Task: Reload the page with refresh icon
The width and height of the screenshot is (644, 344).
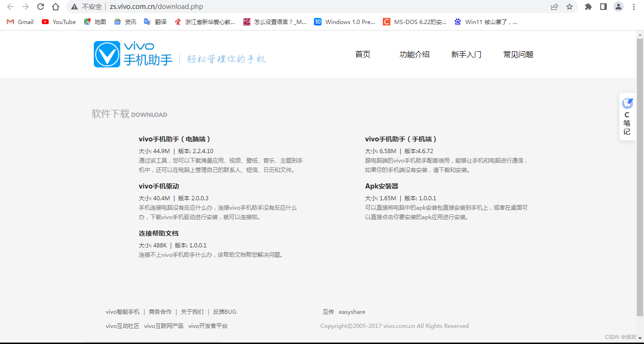Action: (41, 7)
